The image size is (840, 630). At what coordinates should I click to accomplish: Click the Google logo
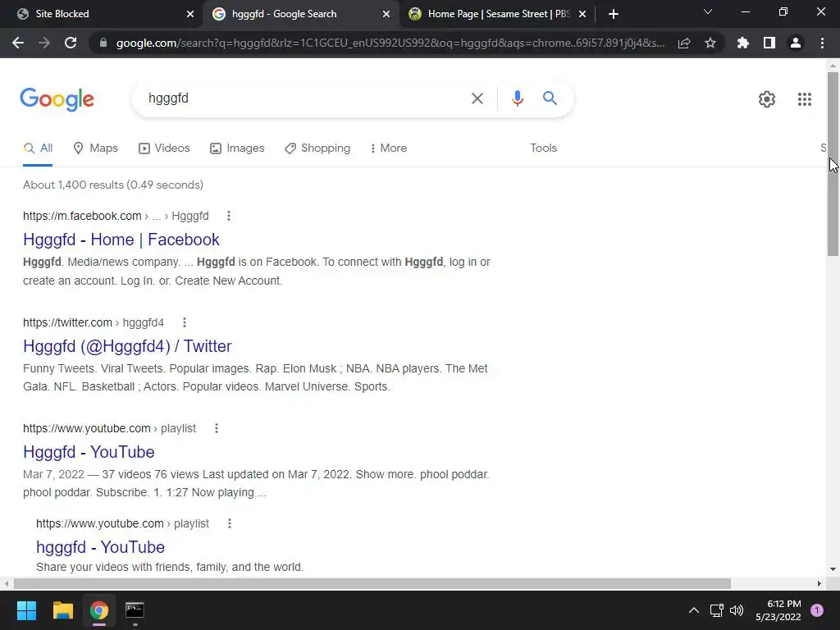tap(57, 99)
